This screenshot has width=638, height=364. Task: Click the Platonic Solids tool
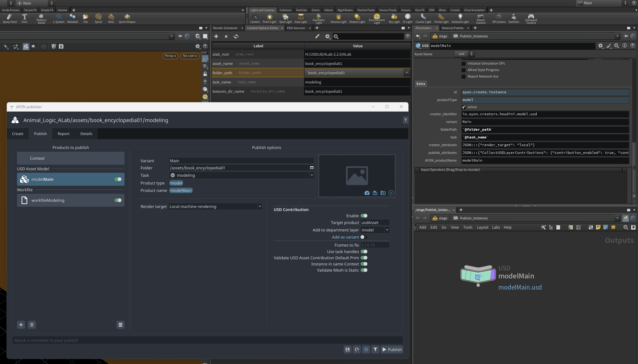tap(41, 19)
